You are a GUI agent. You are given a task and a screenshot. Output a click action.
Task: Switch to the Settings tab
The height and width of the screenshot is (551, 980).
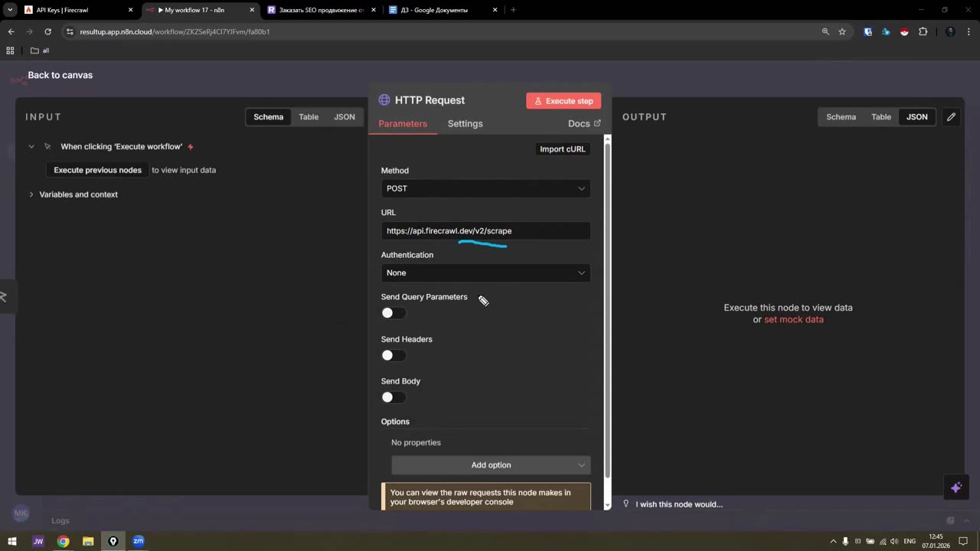coord(465,124)
